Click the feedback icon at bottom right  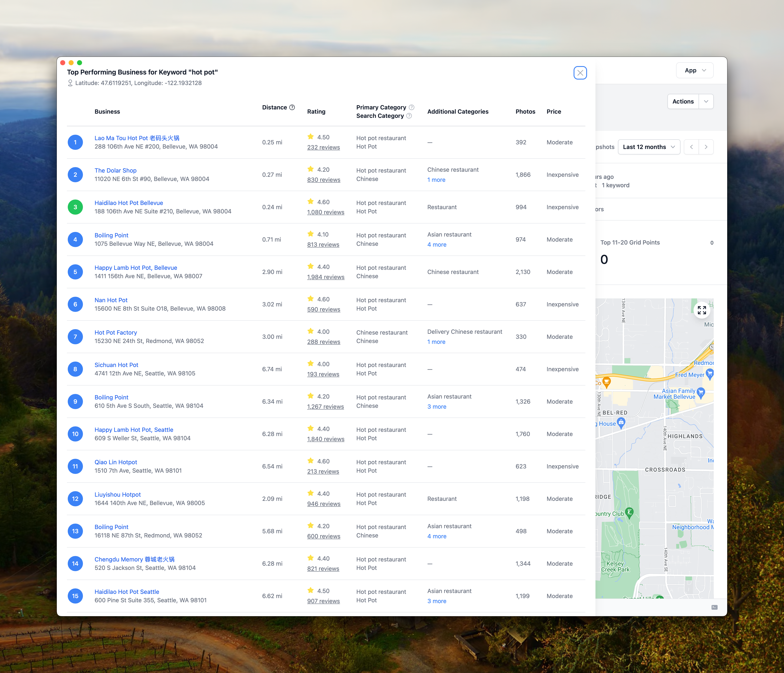714,607
